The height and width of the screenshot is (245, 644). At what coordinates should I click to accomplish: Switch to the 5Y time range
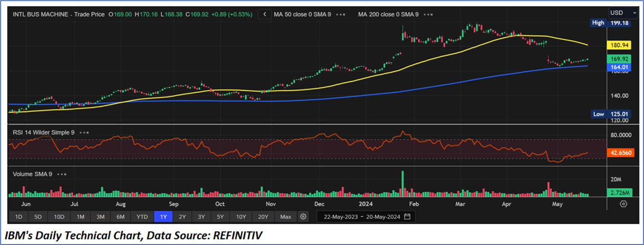220,216
